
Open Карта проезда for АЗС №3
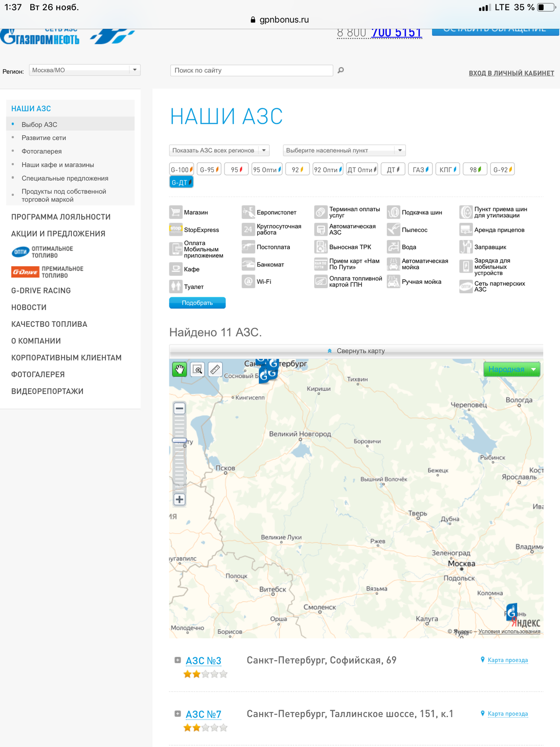pyautogui.click(x=508, y=660)
